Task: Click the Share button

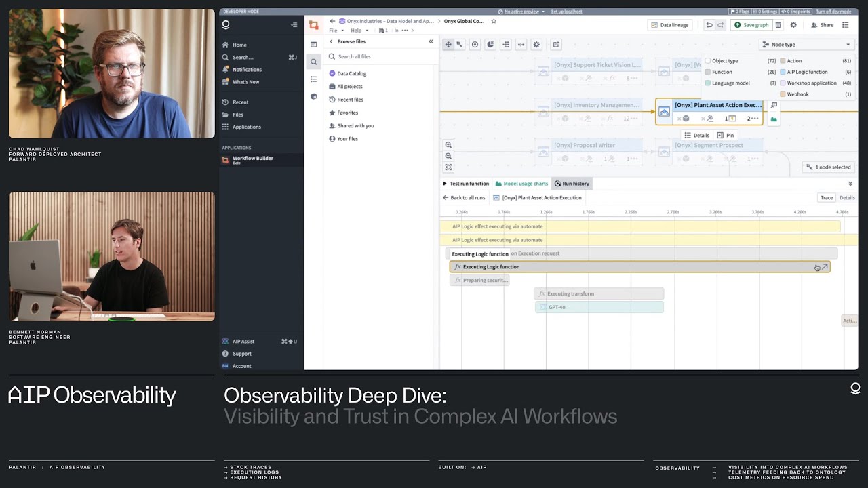Action: pyautogui.click(x=823, y=25)
